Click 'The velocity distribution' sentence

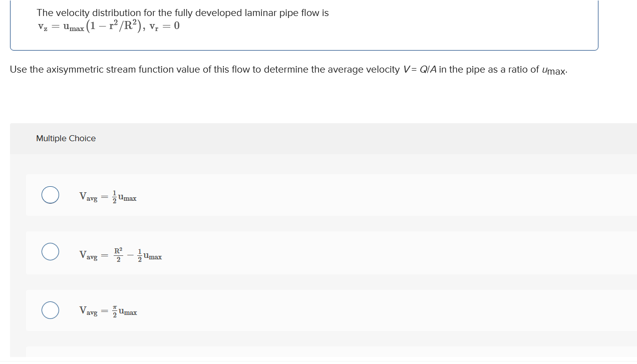coord(182,13)
